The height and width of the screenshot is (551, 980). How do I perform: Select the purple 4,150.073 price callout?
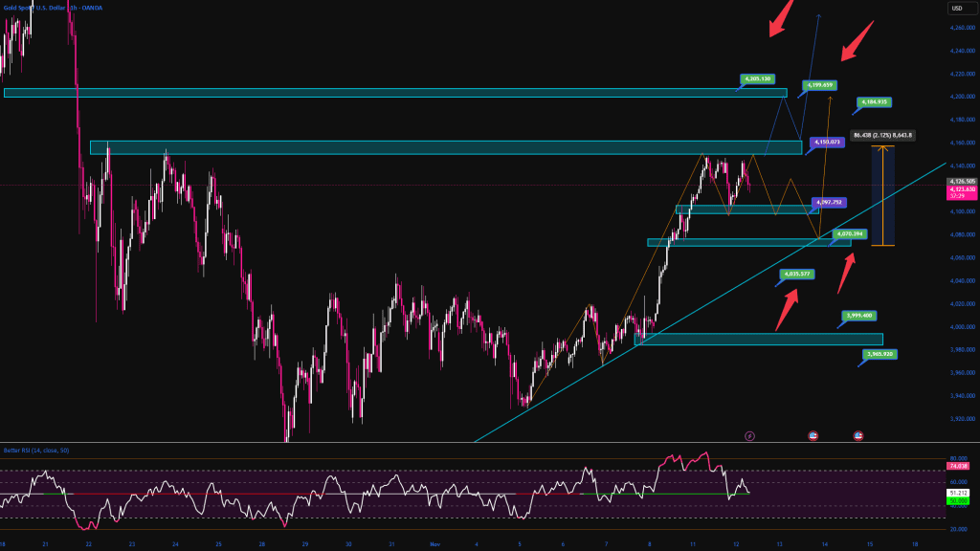click(829, 143)
